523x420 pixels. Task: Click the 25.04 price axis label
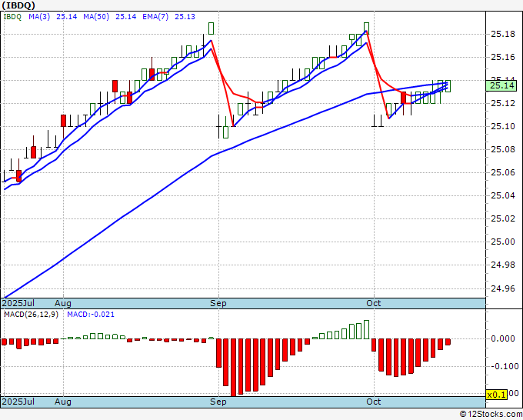pos(503,195)
